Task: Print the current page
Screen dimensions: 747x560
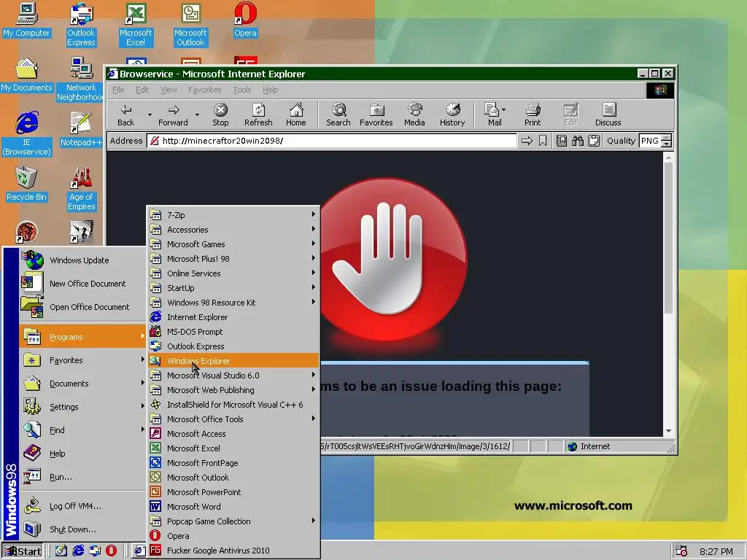Action: [x=533, y=114]
